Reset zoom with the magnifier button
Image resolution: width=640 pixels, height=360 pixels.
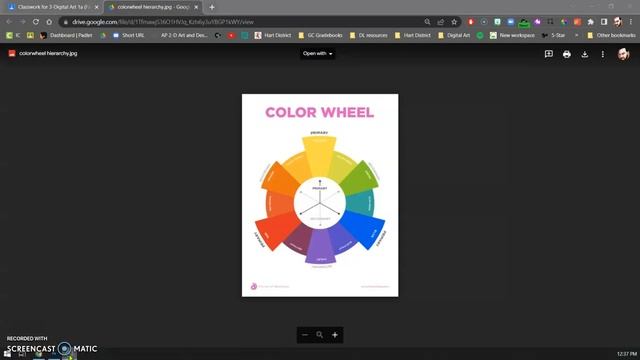(320, 335)
